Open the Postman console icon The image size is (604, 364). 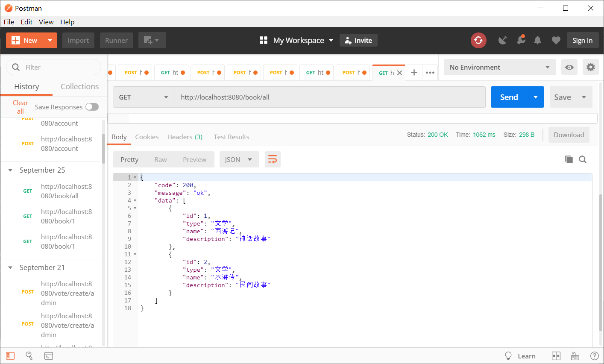point(49,356)
